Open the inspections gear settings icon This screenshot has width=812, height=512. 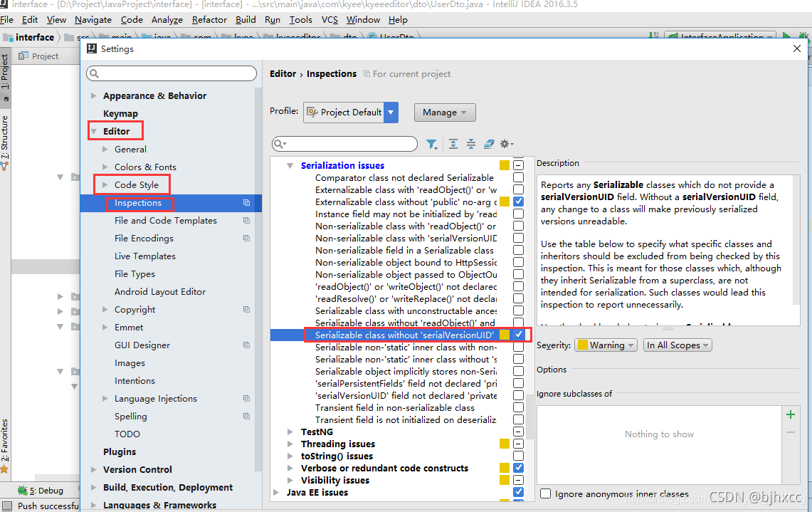pos(506,144)
